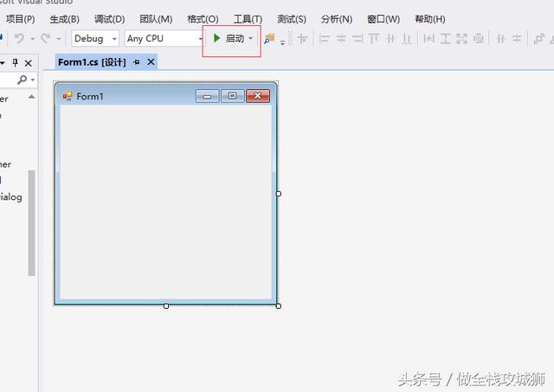Toggle auto-hide pin on left panel
554x392 pixels.
click(16, 63)
